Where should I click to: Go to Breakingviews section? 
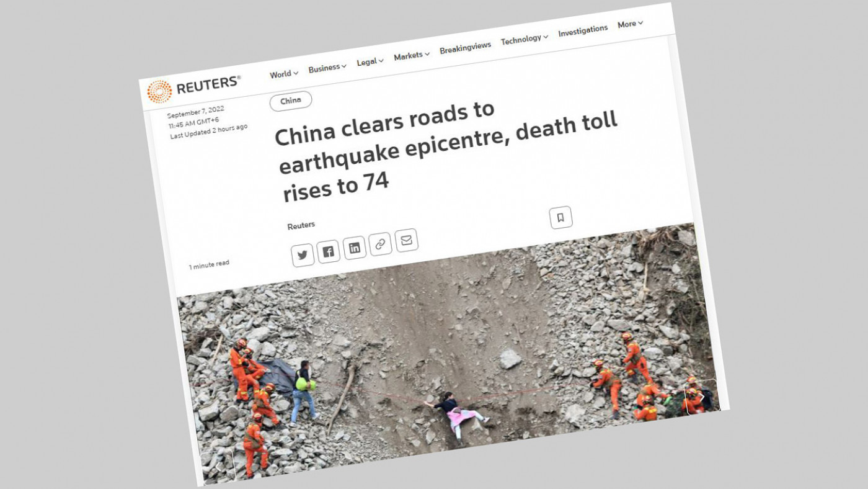click(x=465, y=48)
